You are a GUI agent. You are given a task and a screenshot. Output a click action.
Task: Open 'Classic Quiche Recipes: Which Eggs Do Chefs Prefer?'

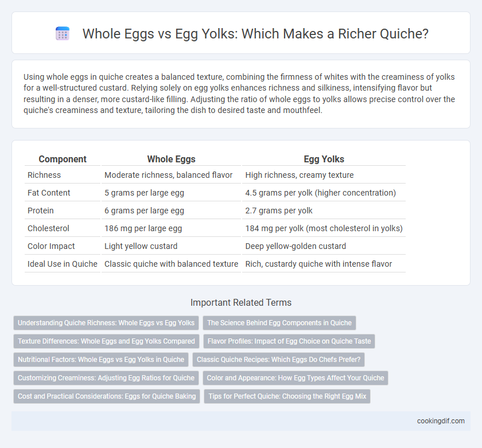tap(278, 360)
